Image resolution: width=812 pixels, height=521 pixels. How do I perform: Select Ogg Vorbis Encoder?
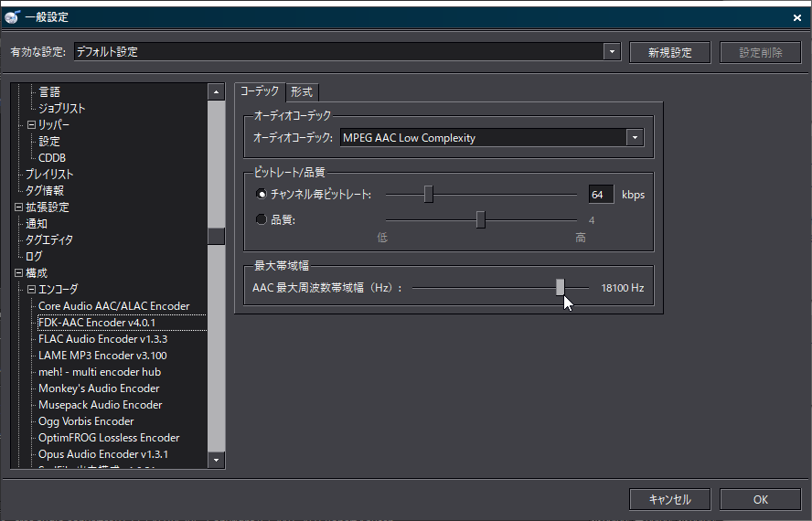[x=86, y=421]
